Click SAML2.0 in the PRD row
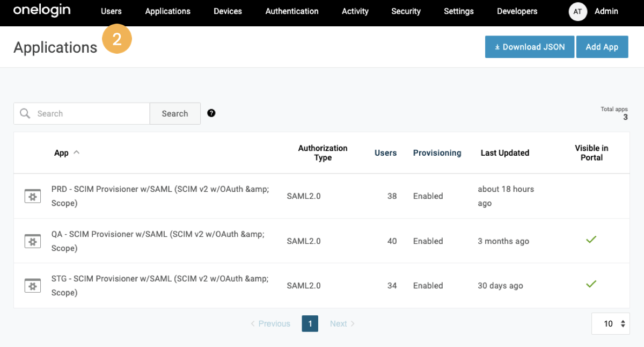 click(x=304, y=196)
